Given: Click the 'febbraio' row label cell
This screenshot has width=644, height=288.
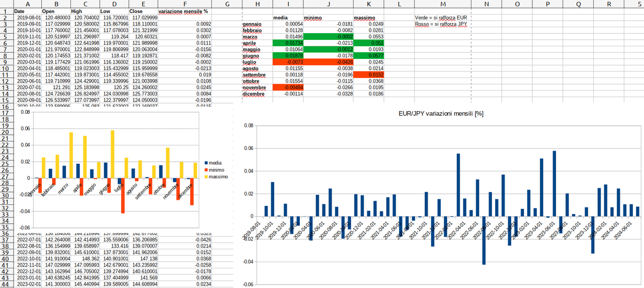Looking at the screenshot, I should pos(257,30).
